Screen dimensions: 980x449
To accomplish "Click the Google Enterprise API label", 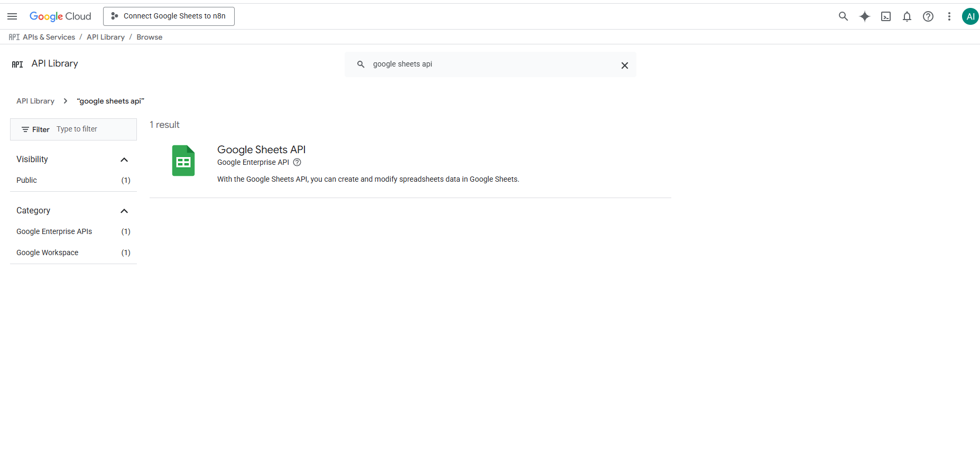I will pos(253,162).
